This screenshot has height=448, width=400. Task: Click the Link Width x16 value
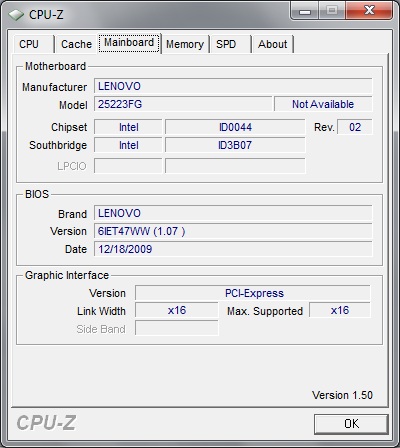[177, 310]
